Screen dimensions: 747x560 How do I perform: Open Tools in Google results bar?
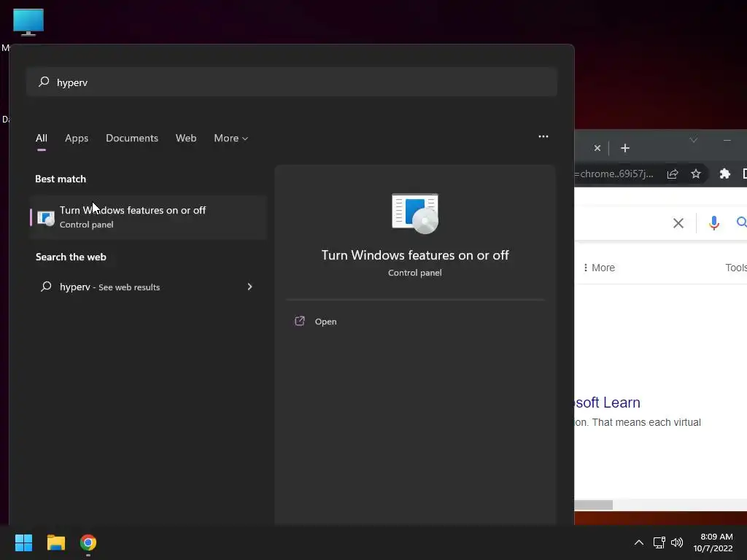point(736,268)
